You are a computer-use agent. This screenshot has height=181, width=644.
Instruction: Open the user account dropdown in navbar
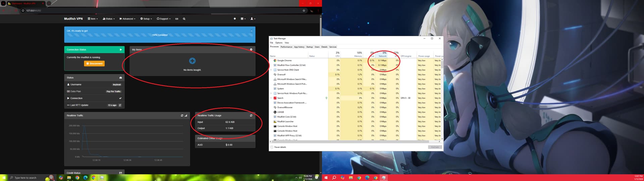pyautogui.click(x=253, y=19)
